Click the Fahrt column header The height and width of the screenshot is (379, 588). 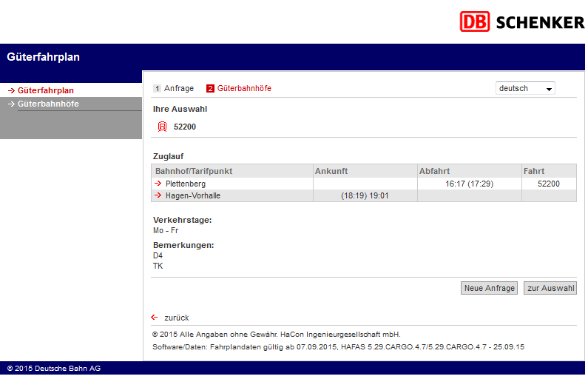549,171
